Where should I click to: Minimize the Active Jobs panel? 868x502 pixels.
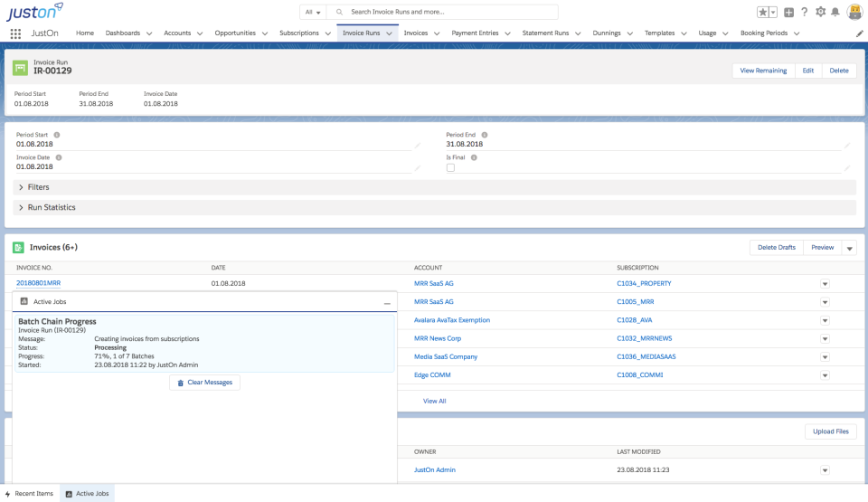click(x=387, y=303)
